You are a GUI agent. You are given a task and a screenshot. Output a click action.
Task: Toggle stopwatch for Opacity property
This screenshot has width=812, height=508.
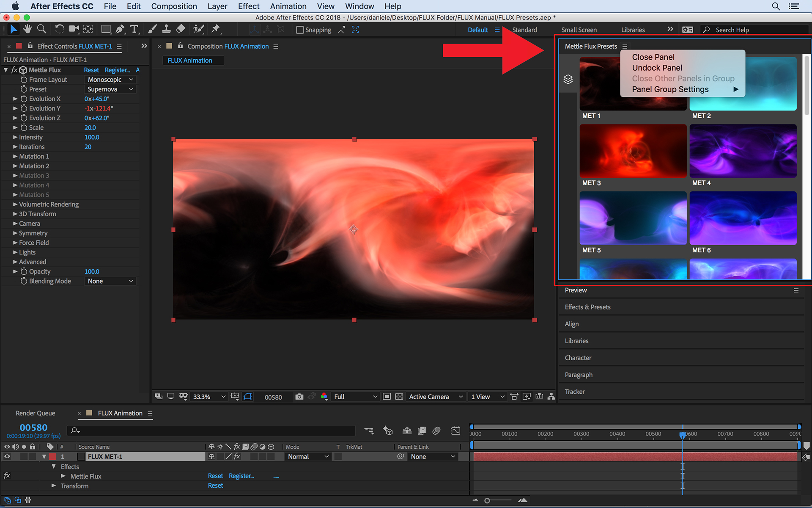tap(24, 271)
